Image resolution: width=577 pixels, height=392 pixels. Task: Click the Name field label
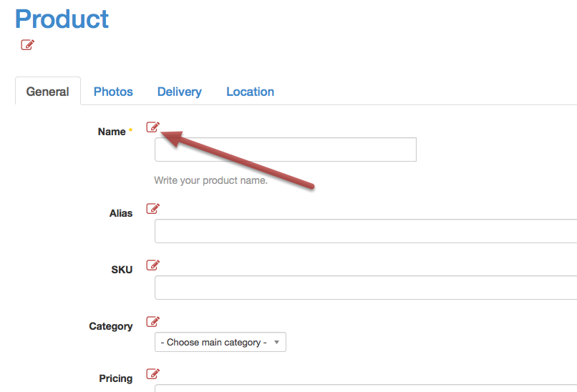[112, 132]
